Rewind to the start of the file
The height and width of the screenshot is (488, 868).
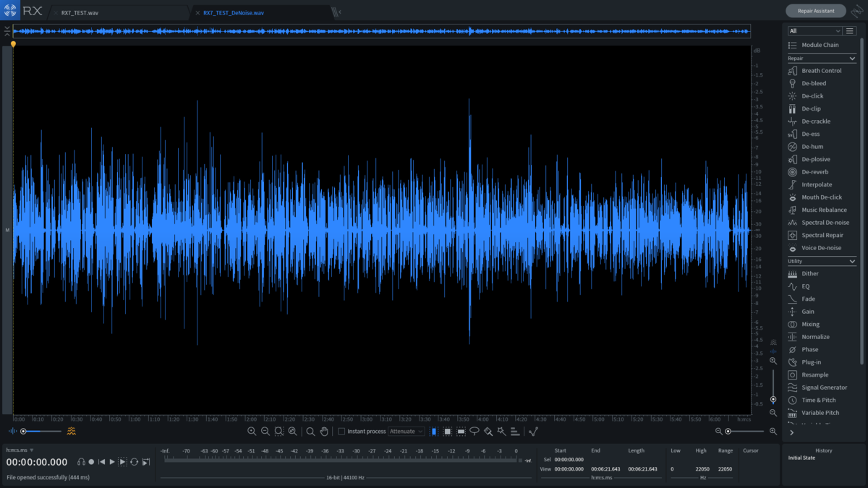tap(102, 462)
